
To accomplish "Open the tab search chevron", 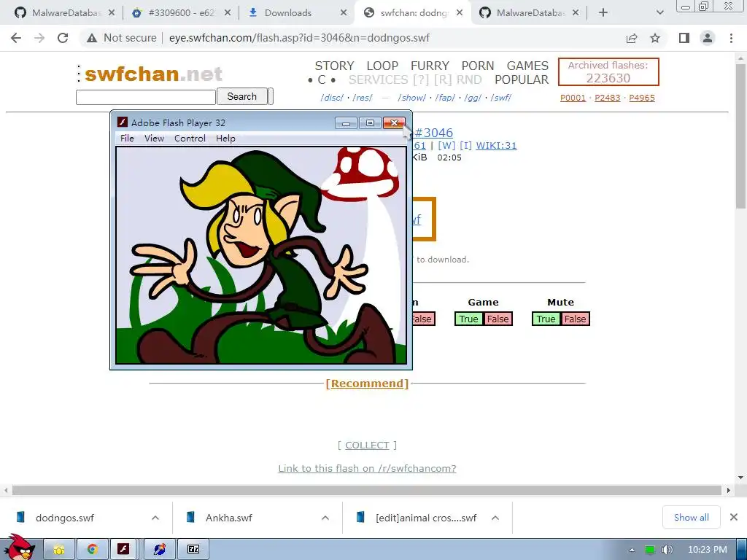I will pos(659,13).
